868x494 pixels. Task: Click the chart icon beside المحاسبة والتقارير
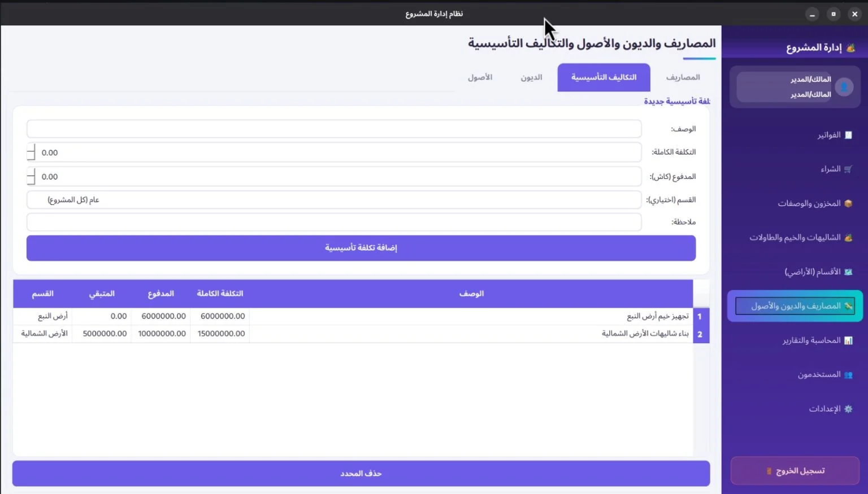pyautogui.click(x=848, y=340)
